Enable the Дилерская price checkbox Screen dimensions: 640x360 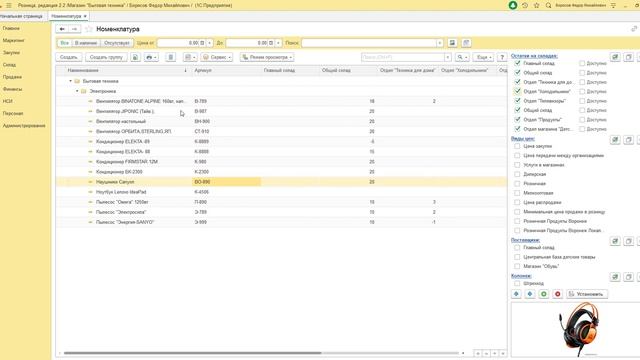click(517, 174)
